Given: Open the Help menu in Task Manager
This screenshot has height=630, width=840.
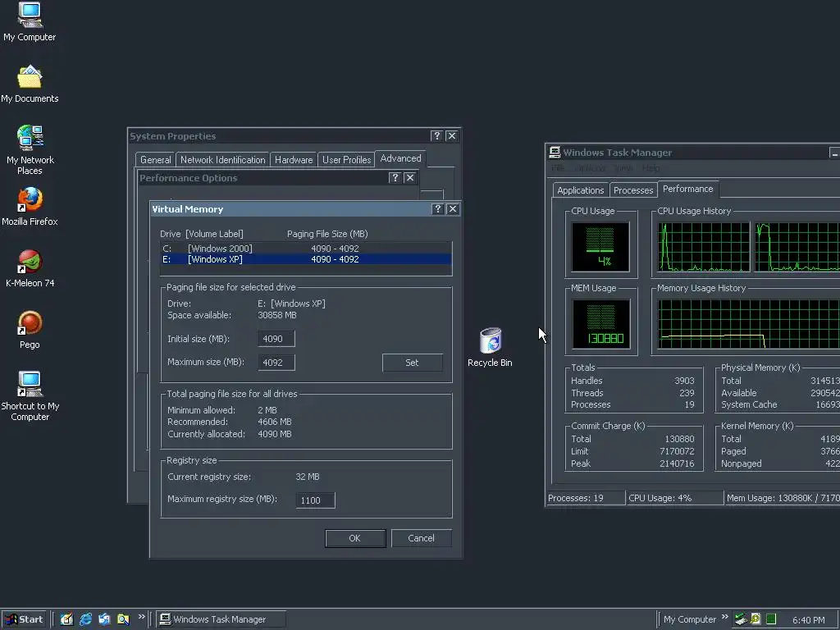Looking at the screenshot, I should click(651, 168).
